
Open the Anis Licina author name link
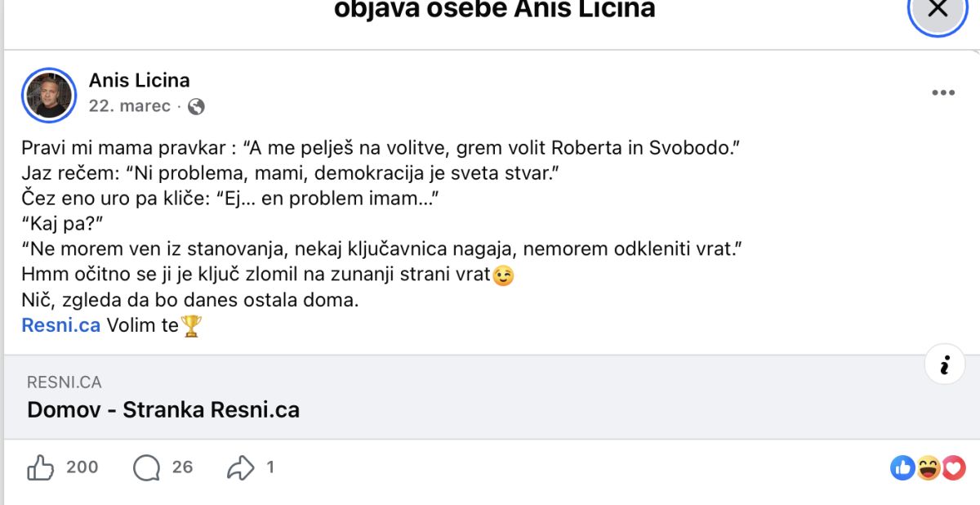click(x=139, y=80)
